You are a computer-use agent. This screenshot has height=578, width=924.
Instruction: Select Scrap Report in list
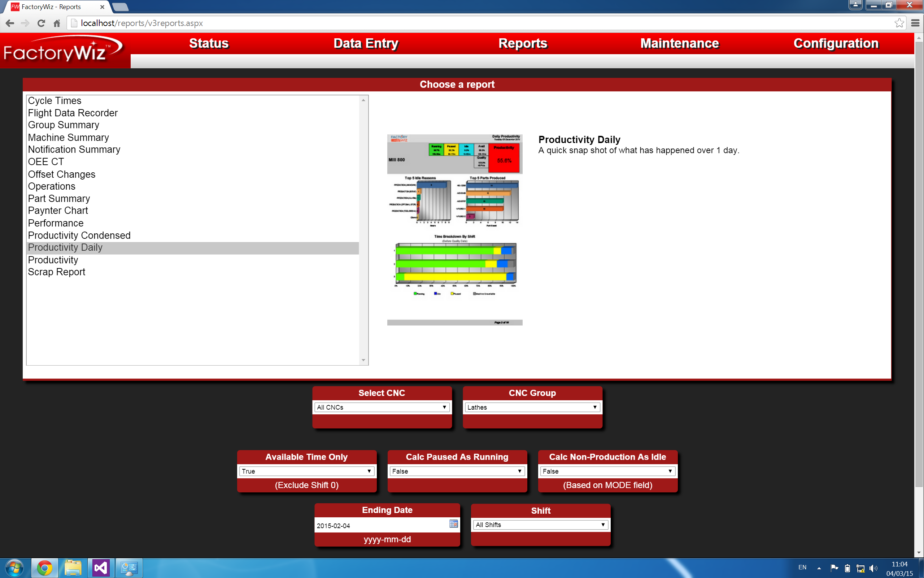click(192, 272)
